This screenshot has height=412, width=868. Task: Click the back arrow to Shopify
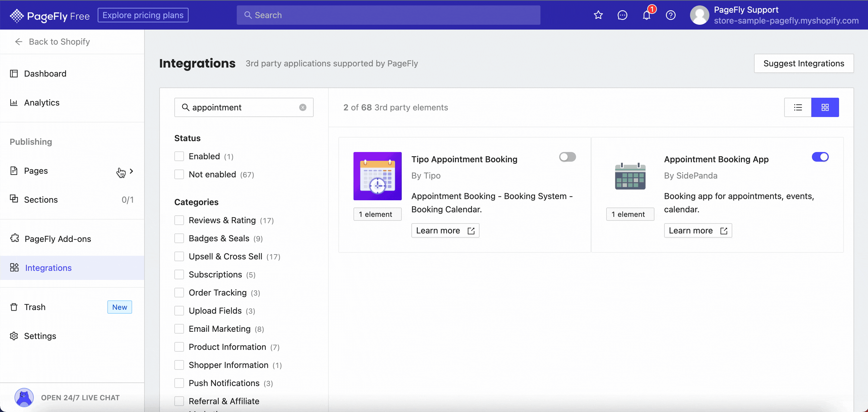click(18, 41)
